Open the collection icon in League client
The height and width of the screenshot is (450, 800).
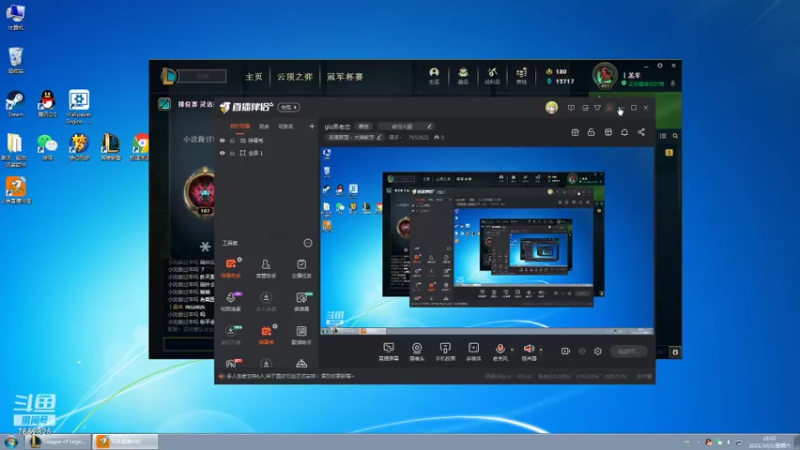[x=463, y=76]
